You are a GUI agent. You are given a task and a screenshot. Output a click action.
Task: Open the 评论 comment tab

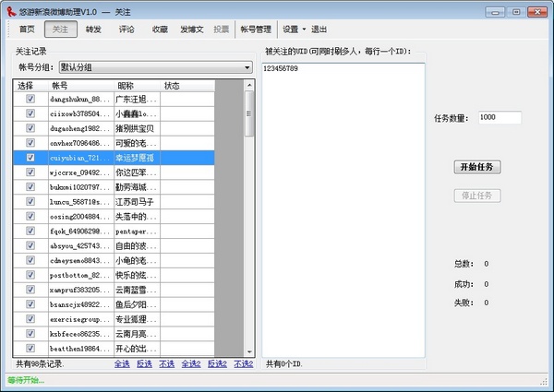[x=126, y=30]
